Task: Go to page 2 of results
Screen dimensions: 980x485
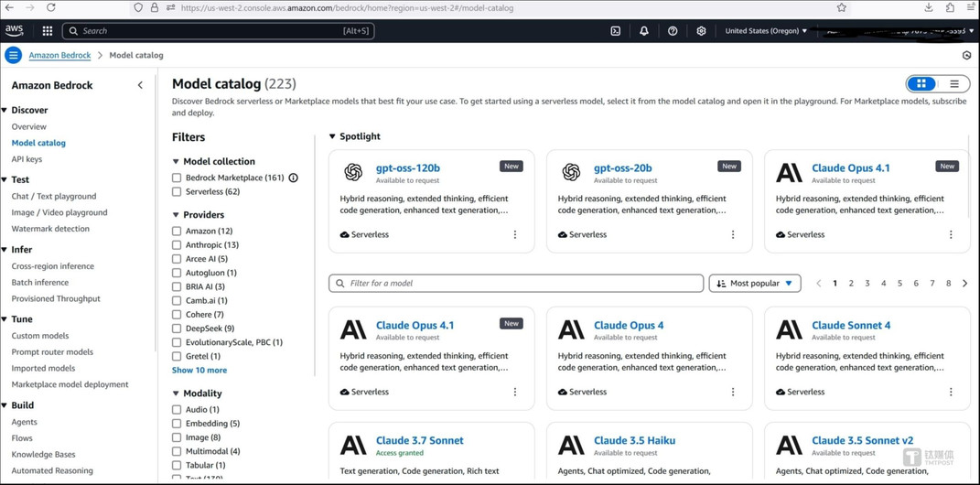Action: click(851, 283)
